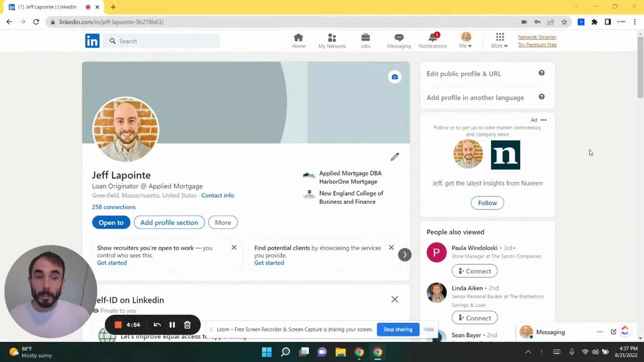Image resolution: width=644 pixels, height=362 pixels.
Task: Open Paula Windoloski's profile
Action: (x=474, y=248)
